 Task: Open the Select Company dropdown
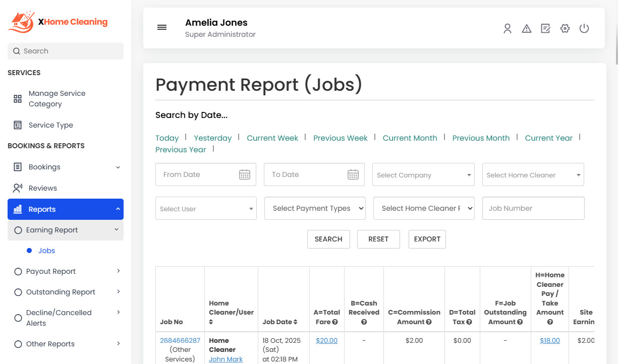click(423, 174)
